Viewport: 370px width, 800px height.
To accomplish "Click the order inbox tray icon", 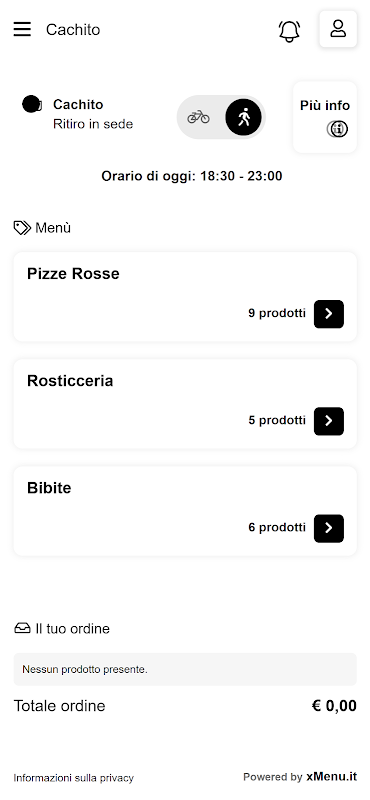I will pos(22,628).
